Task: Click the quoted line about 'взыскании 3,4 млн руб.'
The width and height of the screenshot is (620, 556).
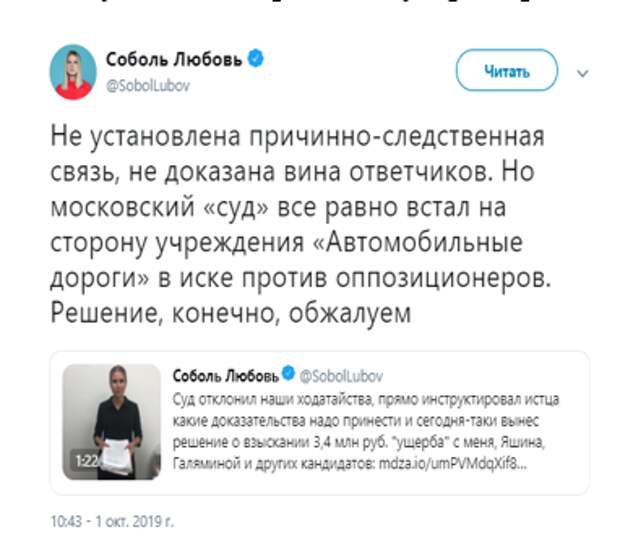Action: [359, 442]
